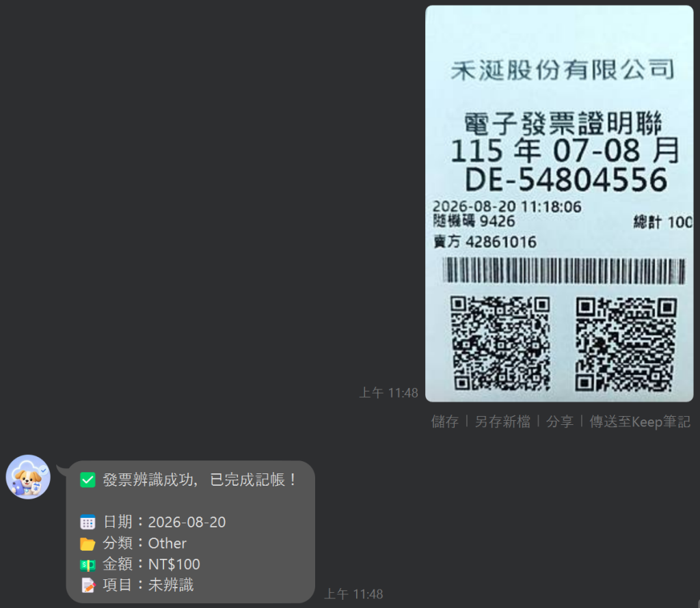This screenshot has height=608, width=700.
Task: Click the 上午 11:48 timestamp beside the image
Action: (389, 393)
